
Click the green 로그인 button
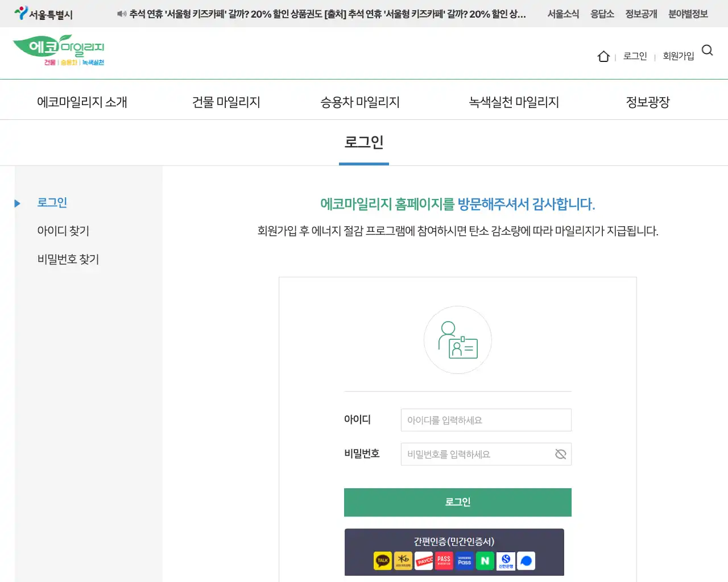(458, 502)
